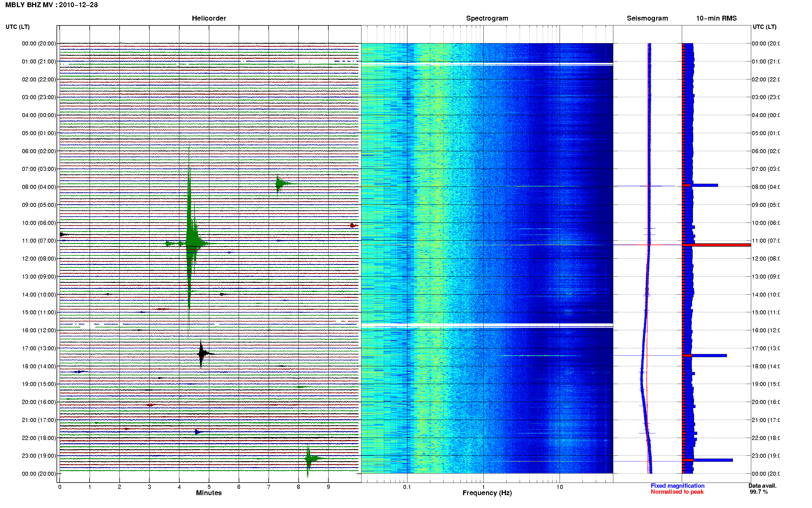Click the long red RMS bar at 11:00
The width and height of the screenshot is (812, 508).
(716, 245)
